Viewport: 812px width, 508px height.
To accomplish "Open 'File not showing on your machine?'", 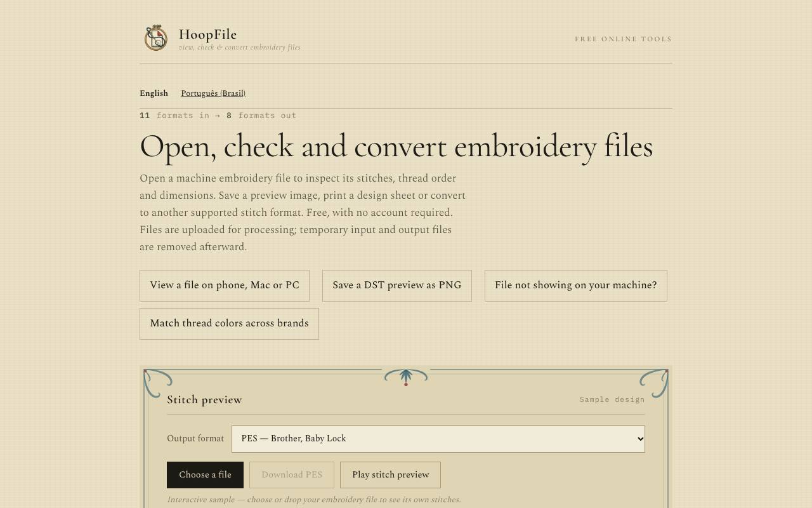I will [576, 286].
